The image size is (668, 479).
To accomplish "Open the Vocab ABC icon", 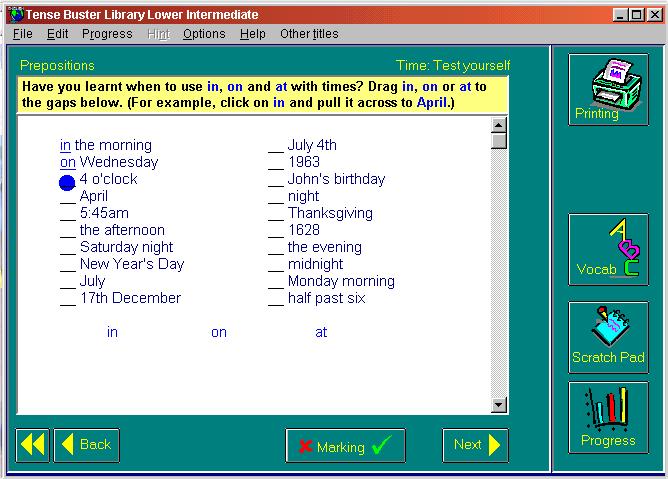I will coord(608,249).
